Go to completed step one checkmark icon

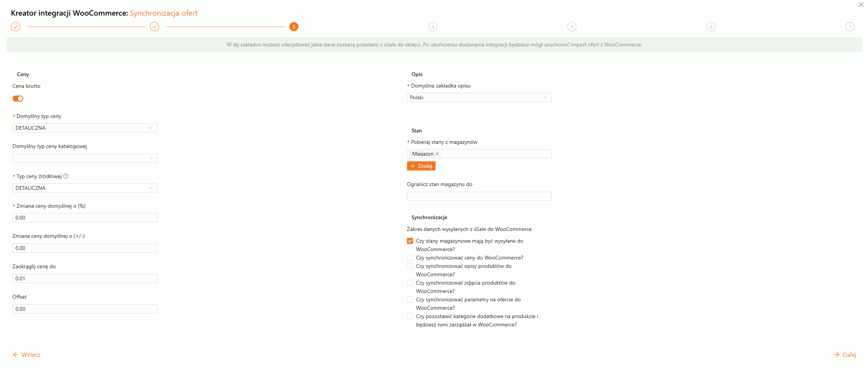coord(16,27)
